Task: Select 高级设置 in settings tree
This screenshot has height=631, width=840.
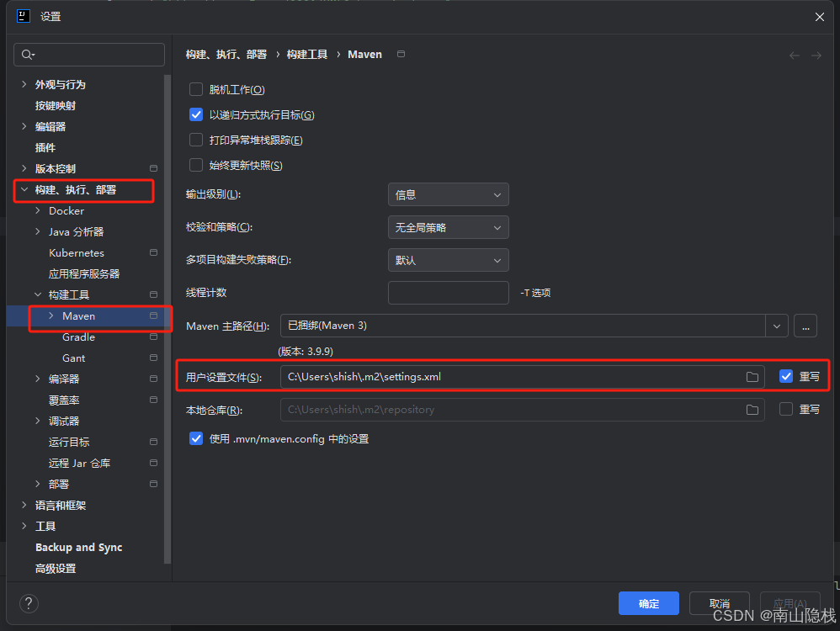Action: click(56, 569)
